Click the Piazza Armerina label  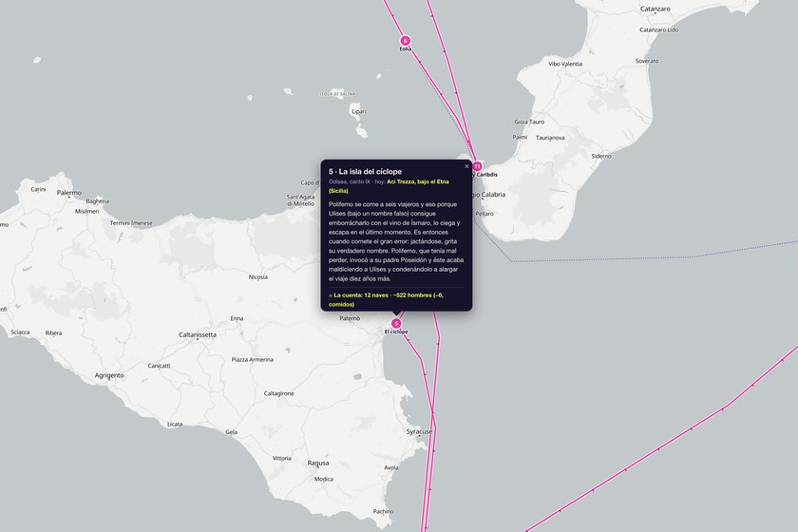(253, 360)
